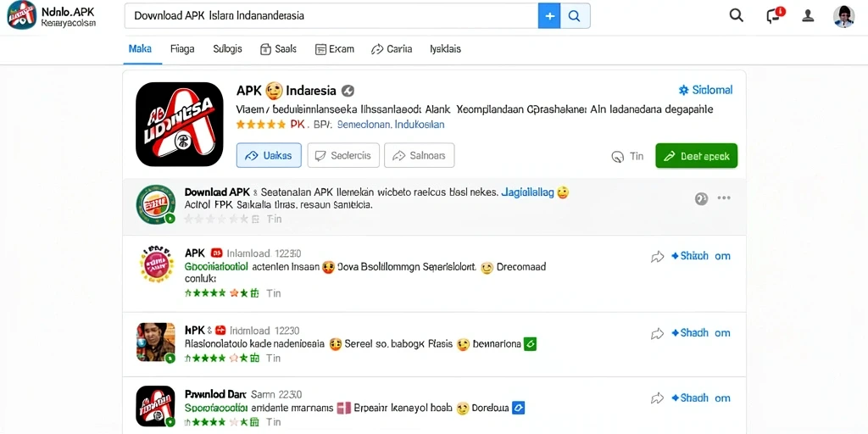The image size is (868, 434).
Task: Click the red badge next to hPK
Action: [x=221, y=331]
